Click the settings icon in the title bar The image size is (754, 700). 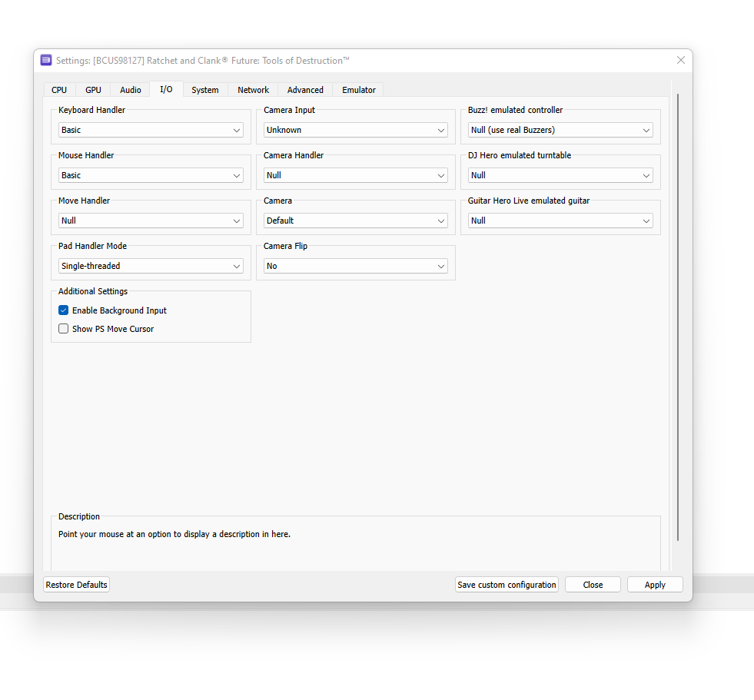46,60
